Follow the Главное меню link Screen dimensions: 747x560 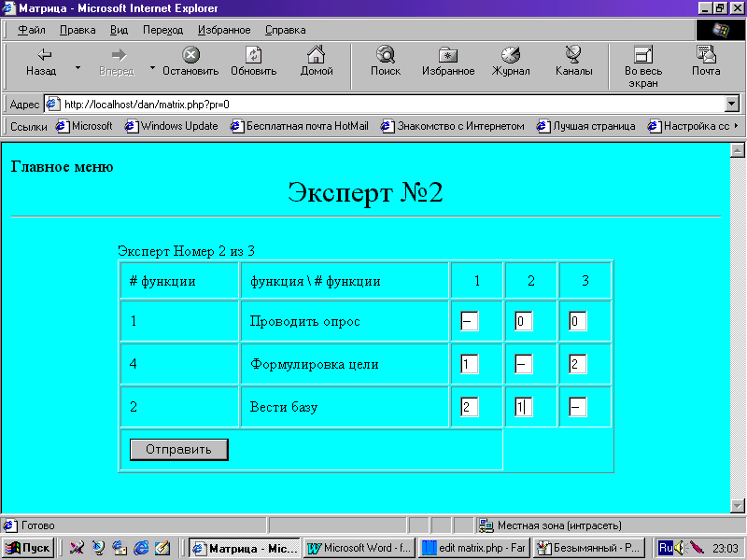click(62, 167)
